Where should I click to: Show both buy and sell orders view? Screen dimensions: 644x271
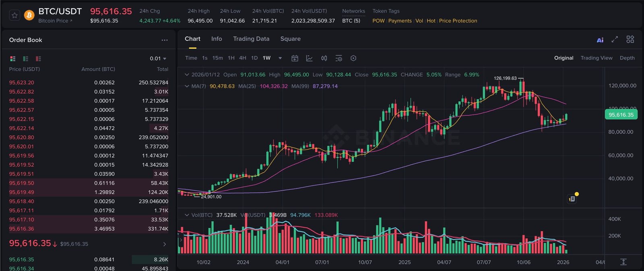point(13,59)
